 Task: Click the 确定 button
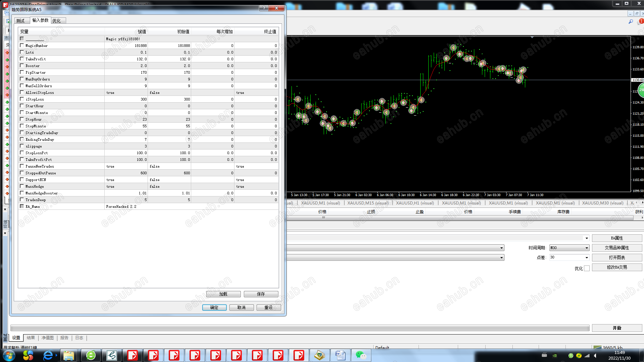coord(214,307)
